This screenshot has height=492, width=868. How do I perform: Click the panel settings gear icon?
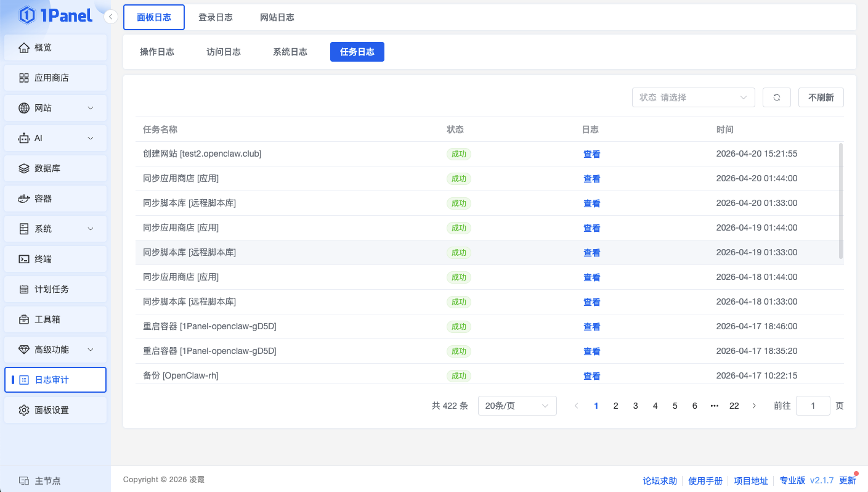point(24,410)
